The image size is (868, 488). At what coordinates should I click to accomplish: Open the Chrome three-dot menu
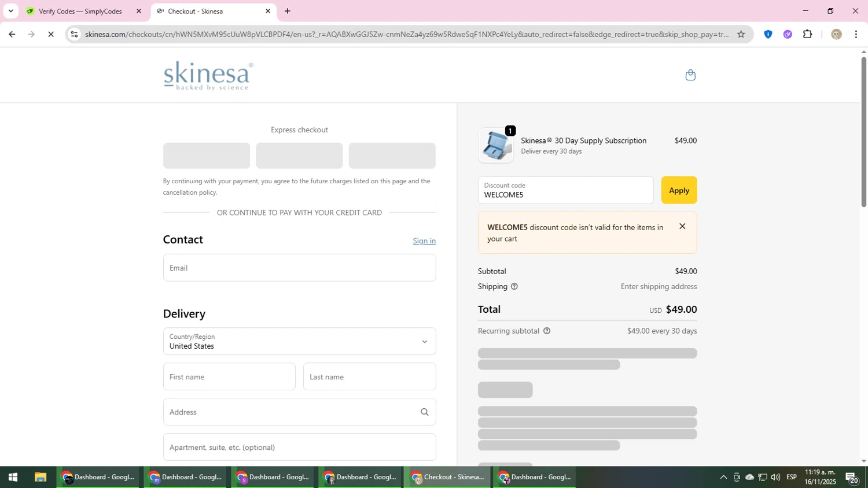coord(856,34)
